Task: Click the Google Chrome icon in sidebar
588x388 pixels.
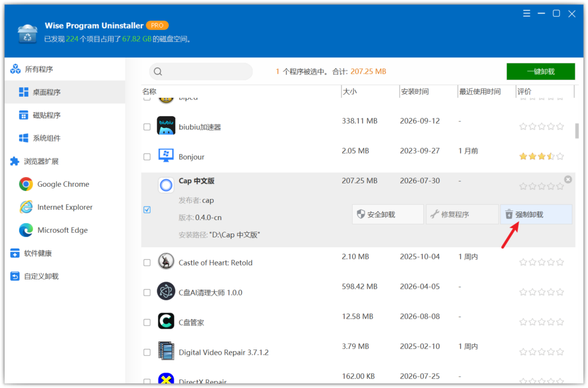Action: 26,185
